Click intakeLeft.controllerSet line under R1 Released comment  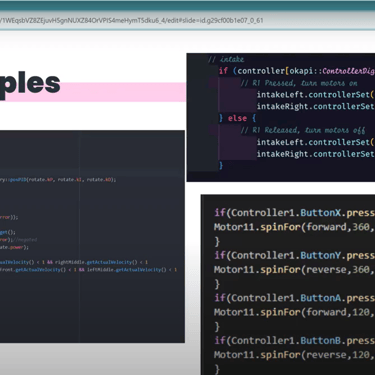coord(315,142)
